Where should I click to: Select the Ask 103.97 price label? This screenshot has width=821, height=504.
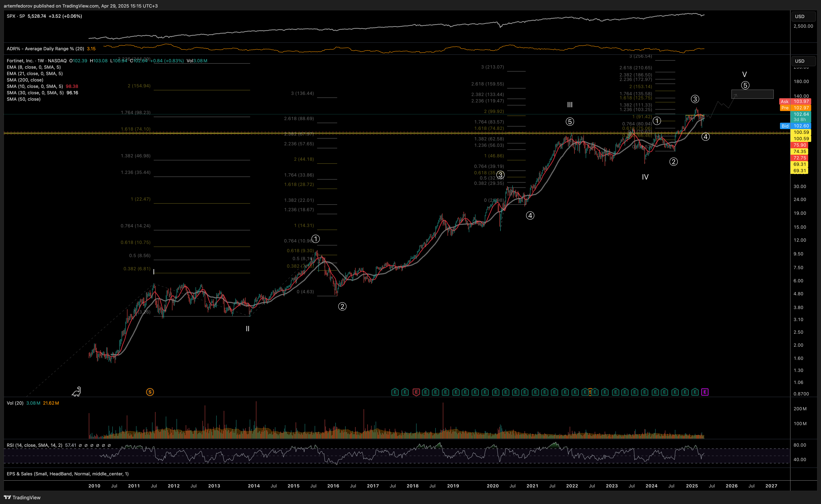coord(795,101)
